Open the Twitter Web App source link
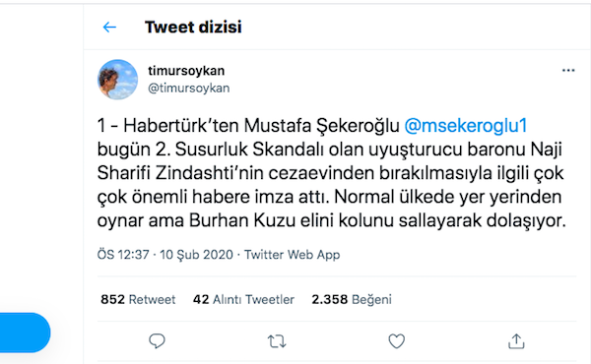591x364 pixels. (293, 255)
